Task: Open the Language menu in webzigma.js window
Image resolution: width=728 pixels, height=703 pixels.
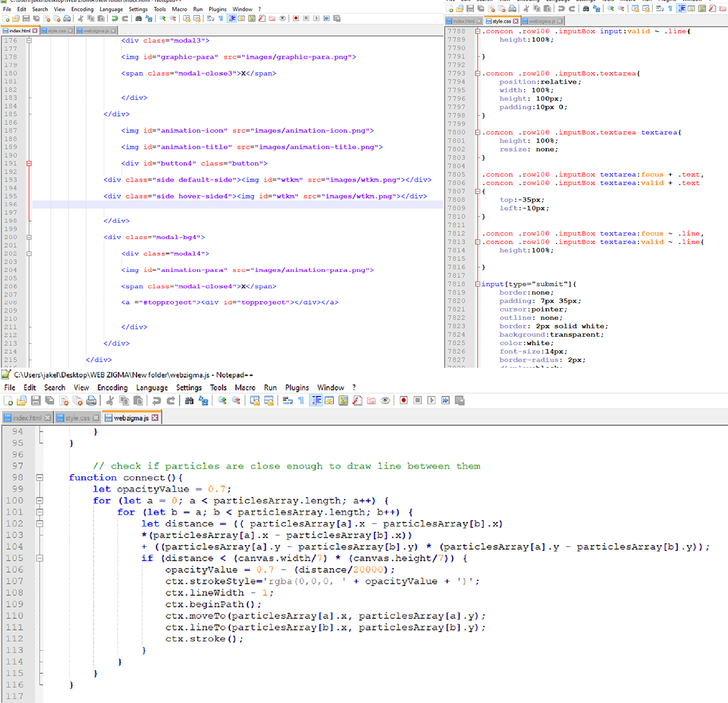Action: (152, 387)
